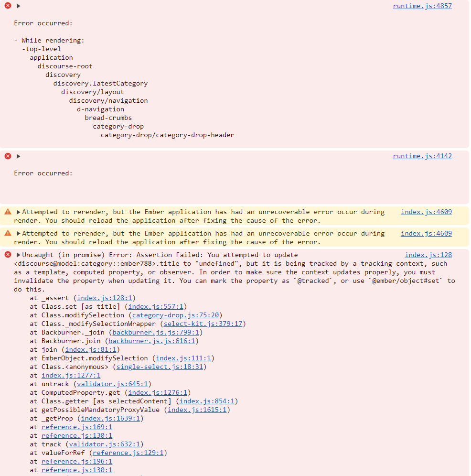
Task: Open backburner.js.js:616:1 stack link
Action: (x=152, y=341)
